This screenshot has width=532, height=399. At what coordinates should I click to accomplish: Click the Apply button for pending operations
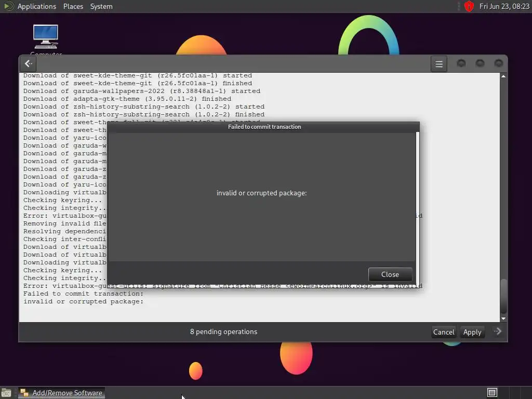click(x=472, y=332)
